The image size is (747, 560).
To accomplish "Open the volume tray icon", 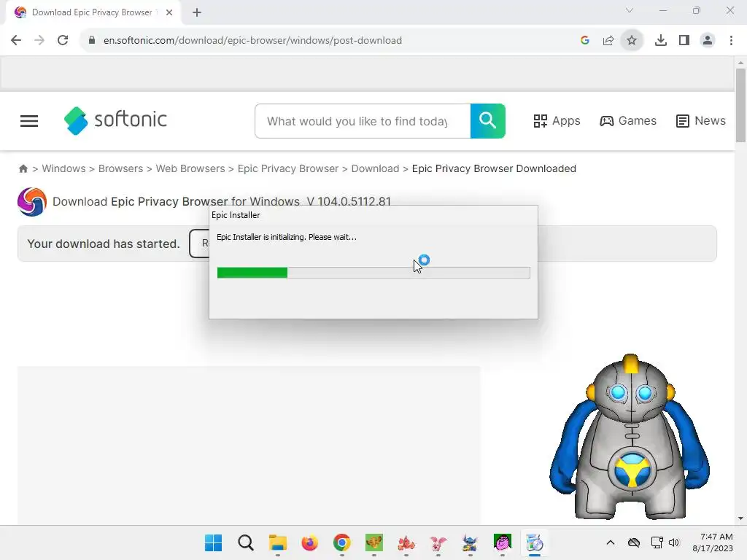I will 673,542.
